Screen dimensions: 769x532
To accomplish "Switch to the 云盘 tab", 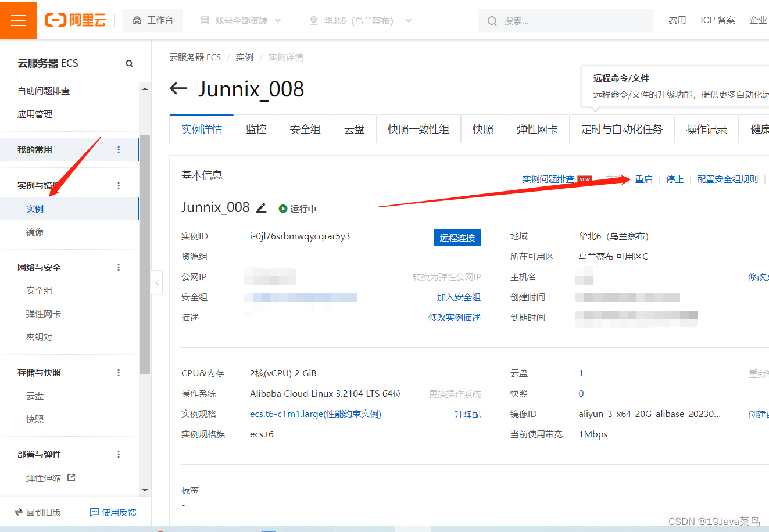I will (355, 129).
